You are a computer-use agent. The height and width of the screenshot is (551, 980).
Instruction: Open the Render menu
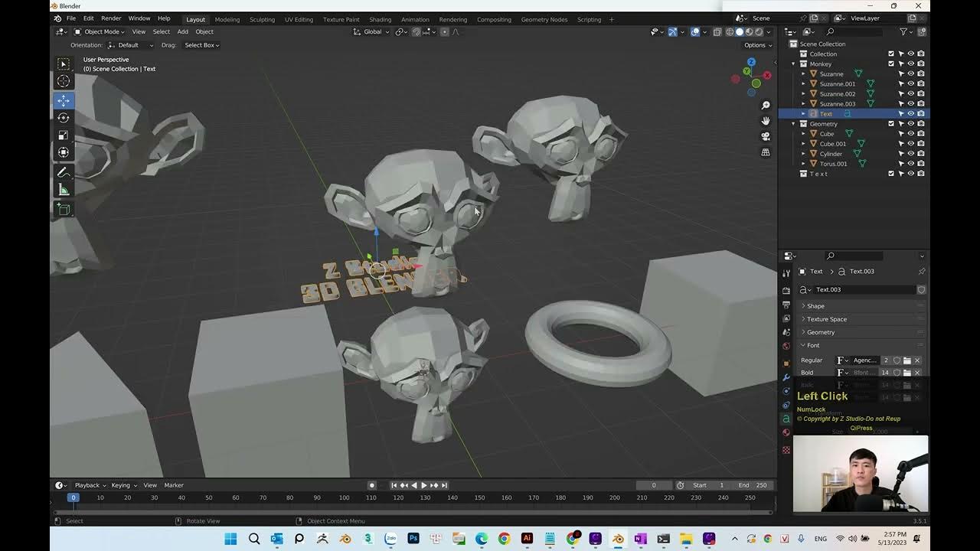point(111,18)
